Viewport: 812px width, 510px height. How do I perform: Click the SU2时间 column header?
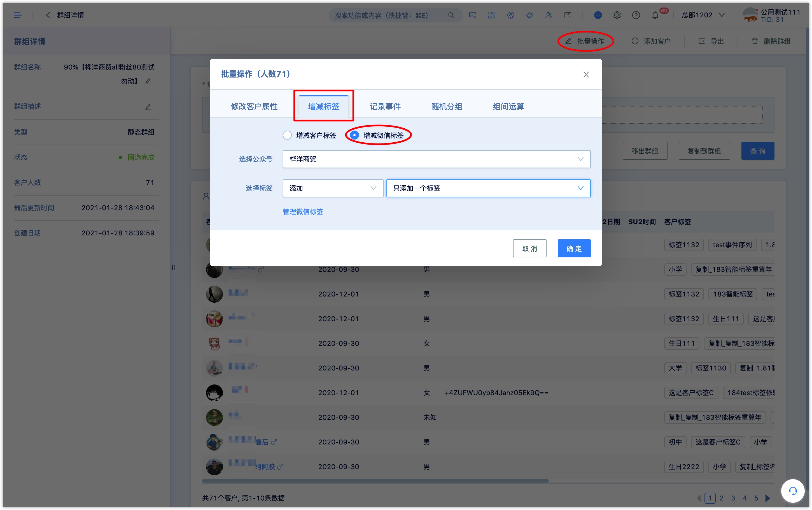(x=642, y=222)
